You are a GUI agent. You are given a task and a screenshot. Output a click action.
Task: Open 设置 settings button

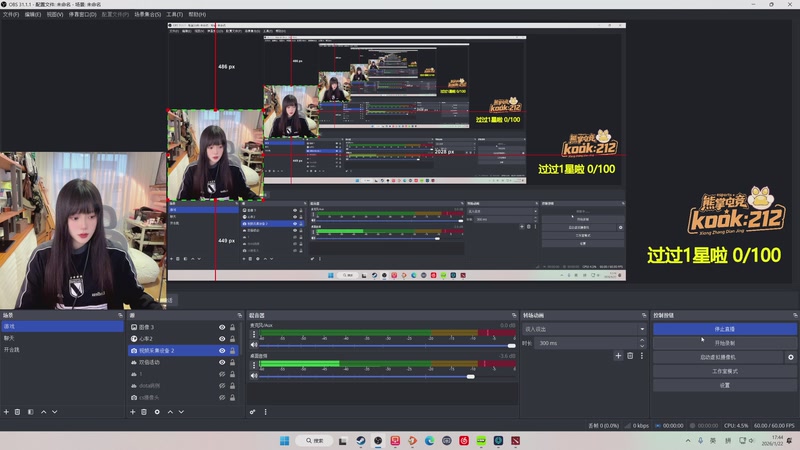pyautogui.click(x=724, y=385)
